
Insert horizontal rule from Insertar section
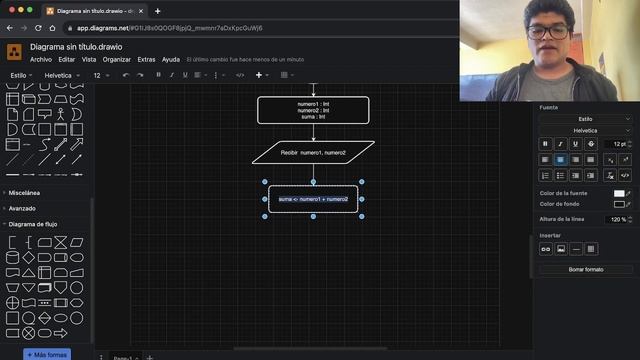click(x=576, y=249)
